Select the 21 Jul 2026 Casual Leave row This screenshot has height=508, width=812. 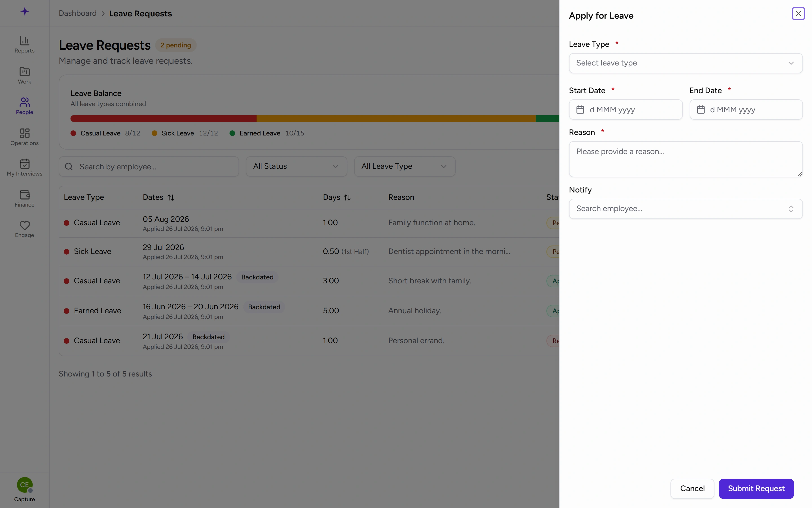[x=309, y=341]
